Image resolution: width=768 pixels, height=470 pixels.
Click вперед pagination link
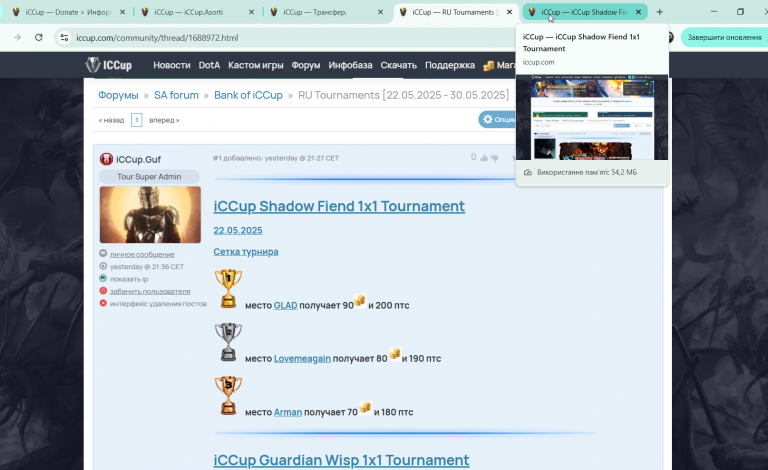[164, 120]
